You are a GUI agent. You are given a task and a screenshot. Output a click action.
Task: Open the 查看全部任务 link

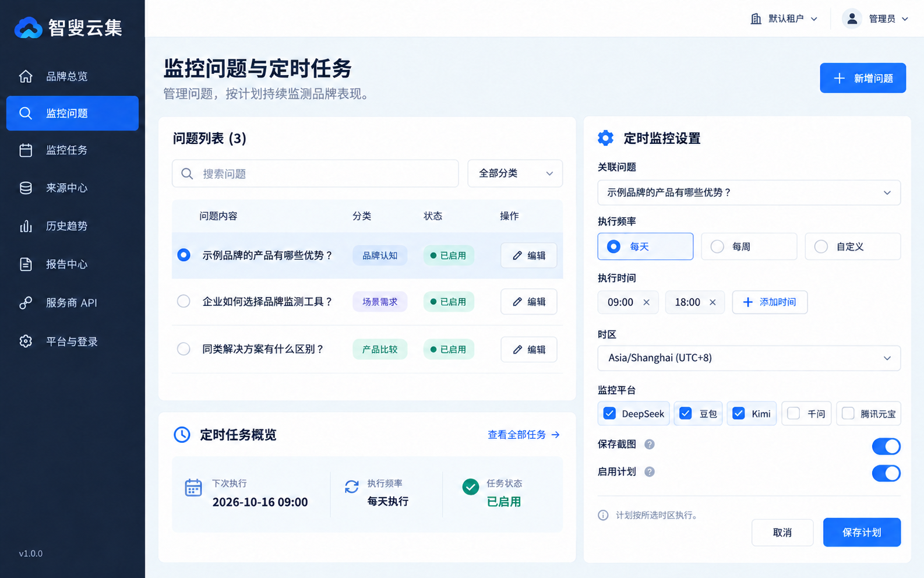coord(524,435)
